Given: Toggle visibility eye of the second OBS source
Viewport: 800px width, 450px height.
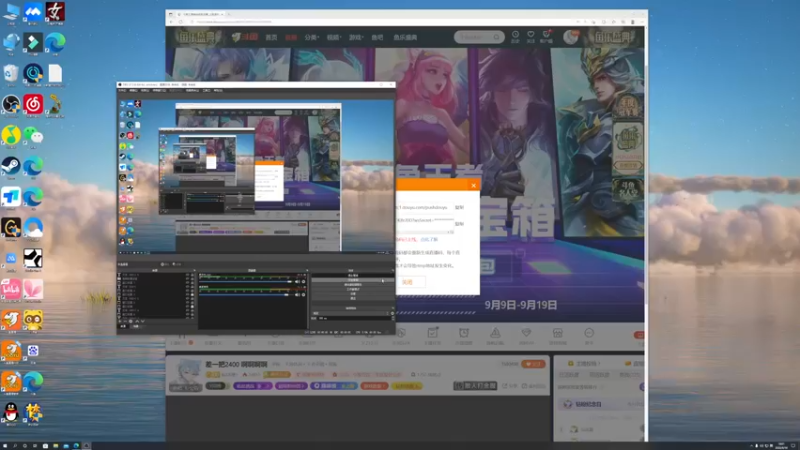Looking at the screenshot, I should (187, 279).
